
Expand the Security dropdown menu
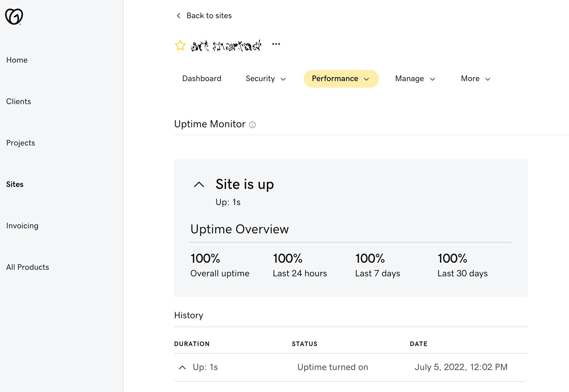266,79
